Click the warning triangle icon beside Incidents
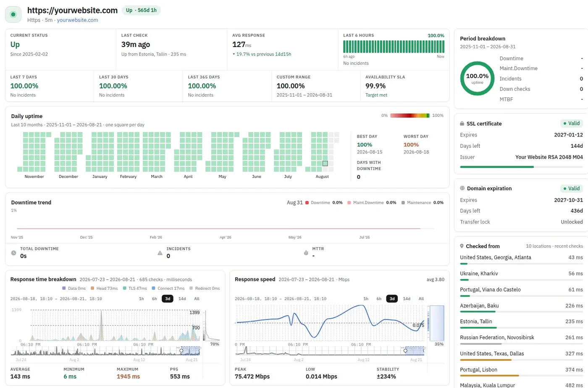Viewport: 588px width, 388px height. pos(160,253)
